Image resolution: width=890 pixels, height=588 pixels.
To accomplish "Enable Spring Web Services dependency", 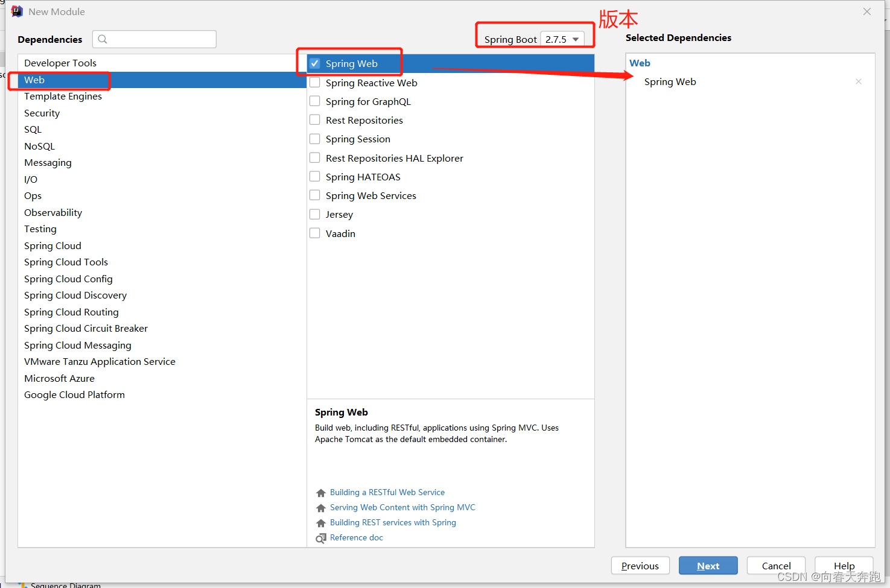I will [315, 195].
